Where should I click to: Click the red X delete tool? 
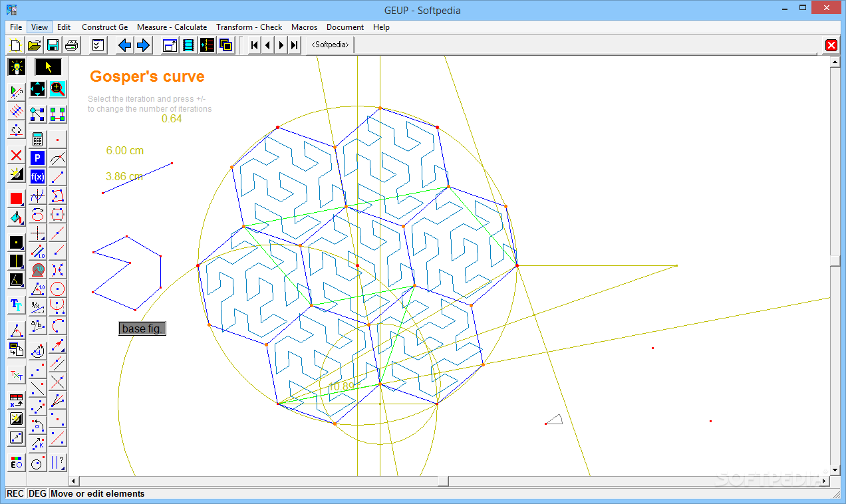(x=17, y=156)
